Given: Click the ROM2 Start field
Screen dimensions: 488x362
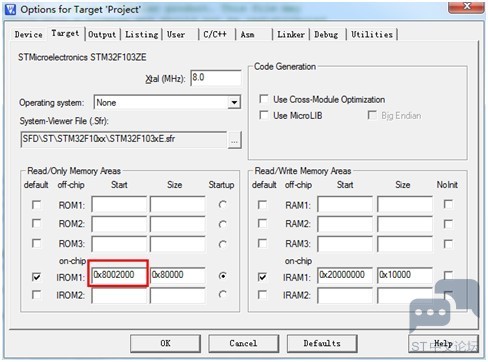Looking at the screenshot, I should click(119, 224).
